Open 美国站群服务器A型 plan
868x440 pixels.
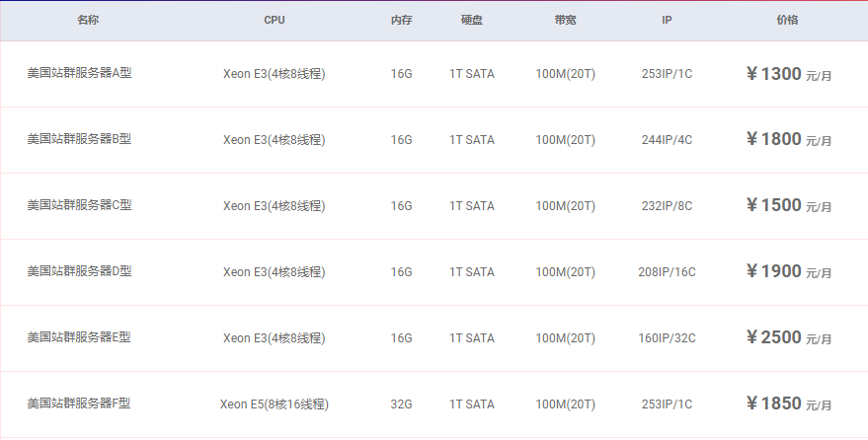pos(79,73)
